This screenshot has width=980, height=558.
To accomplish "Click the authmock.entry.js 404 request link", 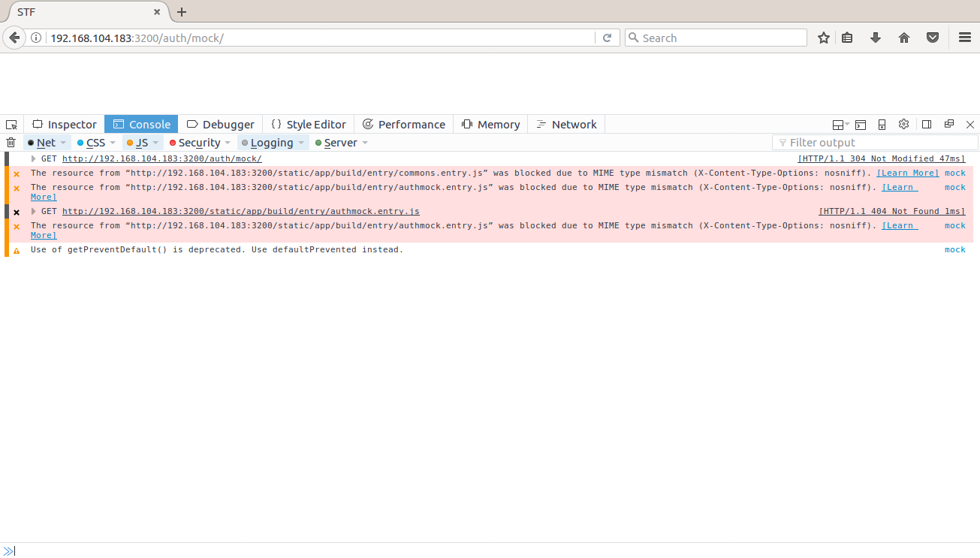I will tap(240, 211).
